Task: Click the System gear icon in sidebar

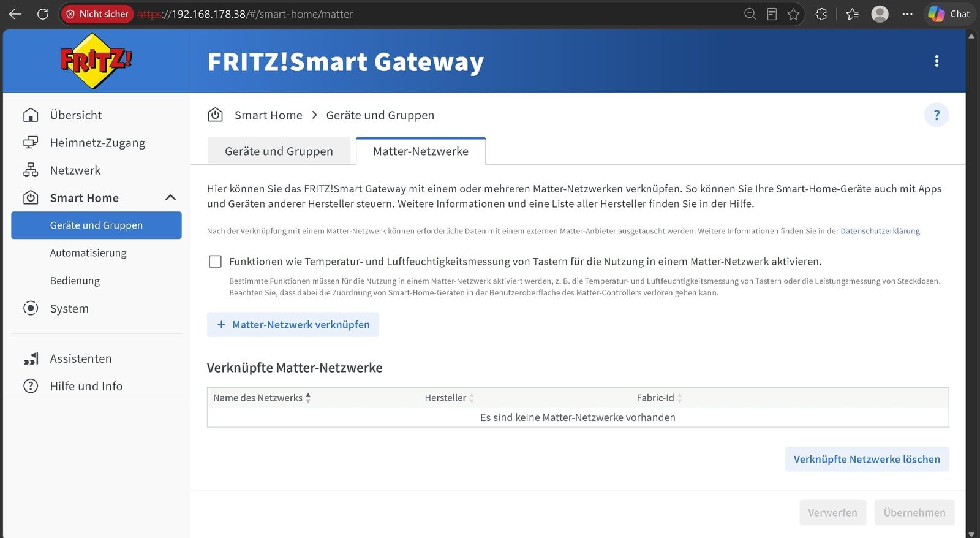Action: pyautogui.click(x=31, y=308)
